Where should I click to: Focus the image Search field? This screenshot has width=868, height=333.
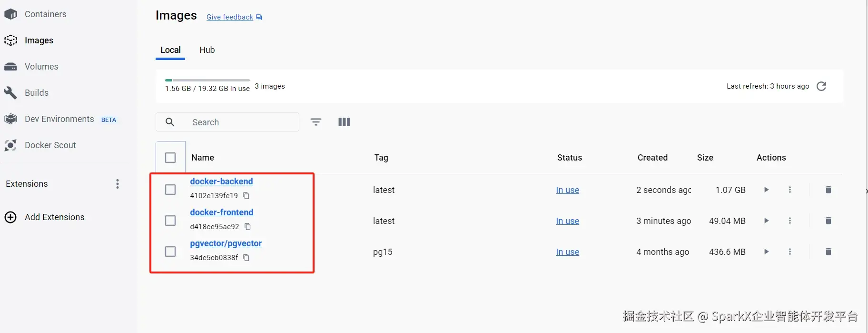[x=238, y=122]
